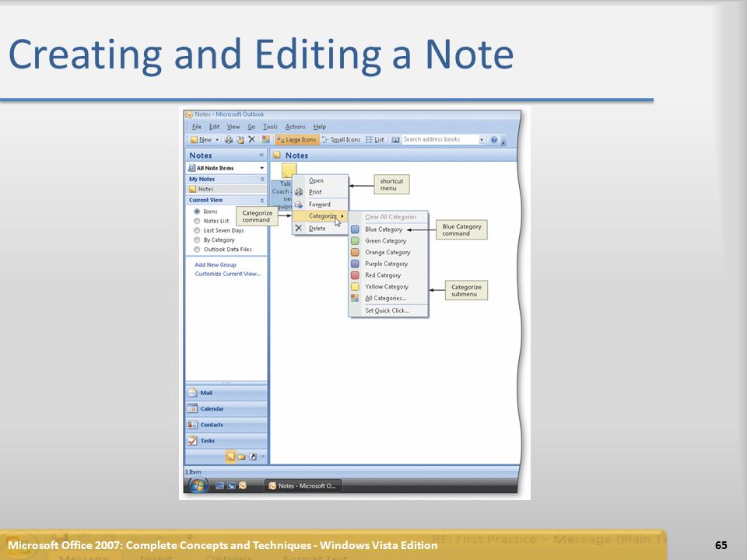The image size is (747, 560).
Task: Click the Show Desktop quick launch icon
Action: 219,485
